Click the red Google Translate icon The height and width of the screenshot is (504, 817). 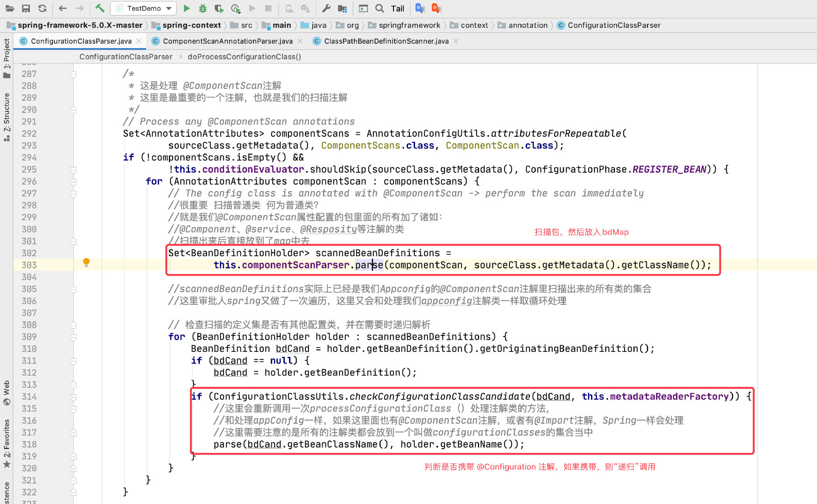pos(437,8)
